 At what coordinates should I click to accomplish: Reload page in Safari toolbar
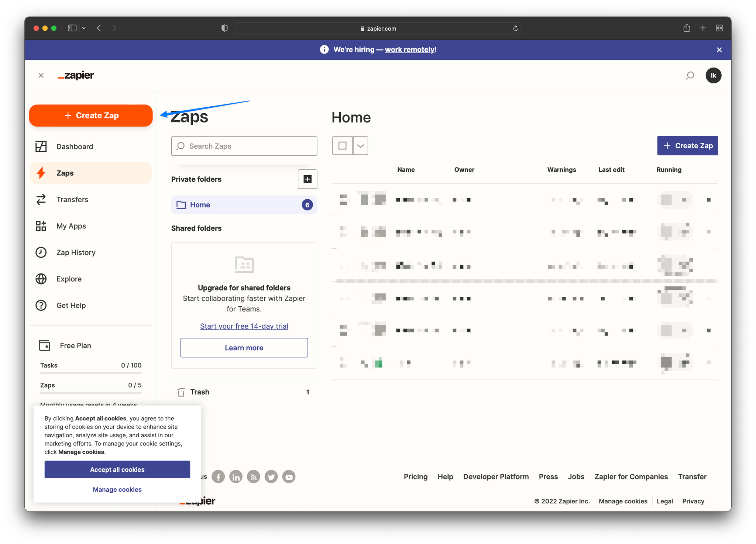[x=515, y=28]
